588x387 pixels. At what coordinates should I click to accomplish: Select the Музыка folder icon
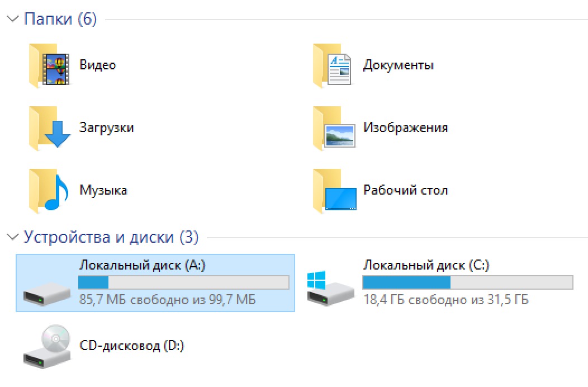tap(49, 191)
